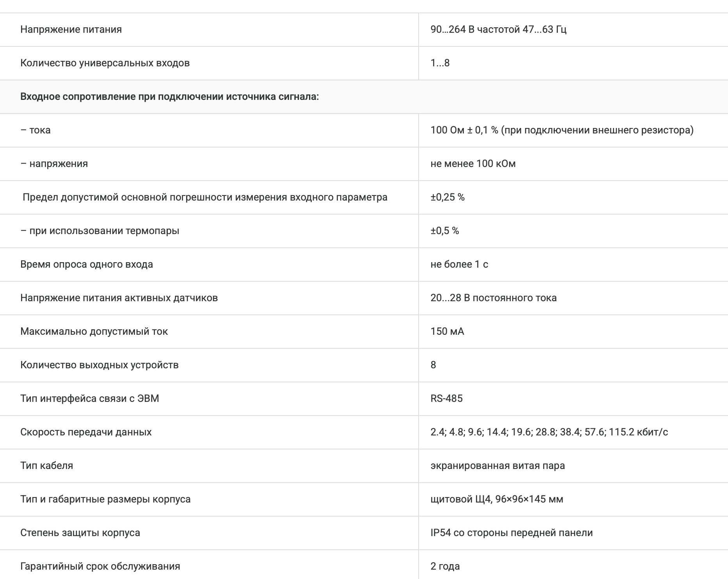
Task: Click the "IP54 со стороны передней панели" value
Action: (x=511, y=533)
